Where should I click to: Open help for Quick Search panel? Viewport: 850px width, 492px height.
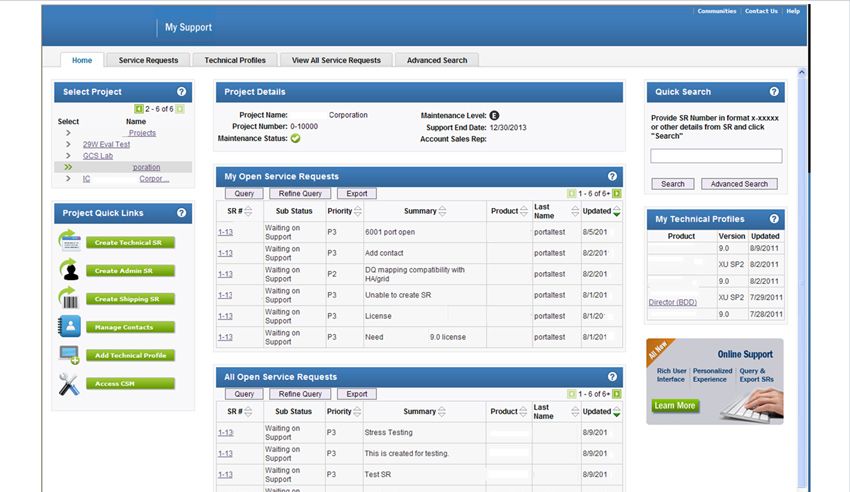click(x=773, y=92)
